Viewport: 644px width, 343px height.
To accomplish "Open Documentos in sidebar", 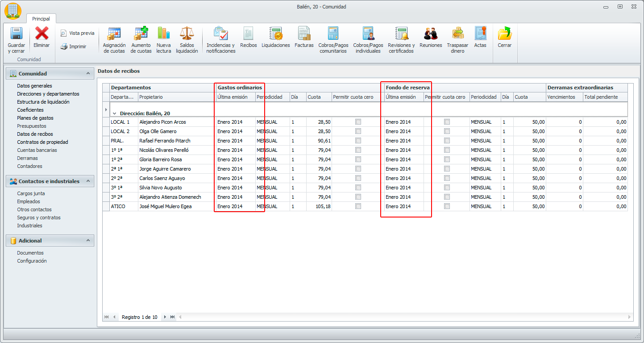I will click(30, 253).
